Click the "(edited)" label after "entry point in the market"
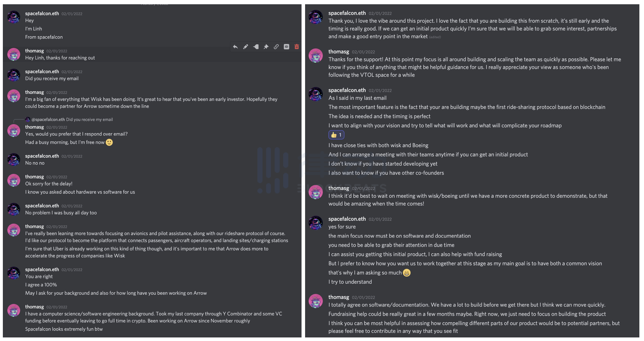This screenshot has height=341, width=644. coord(435,37)
